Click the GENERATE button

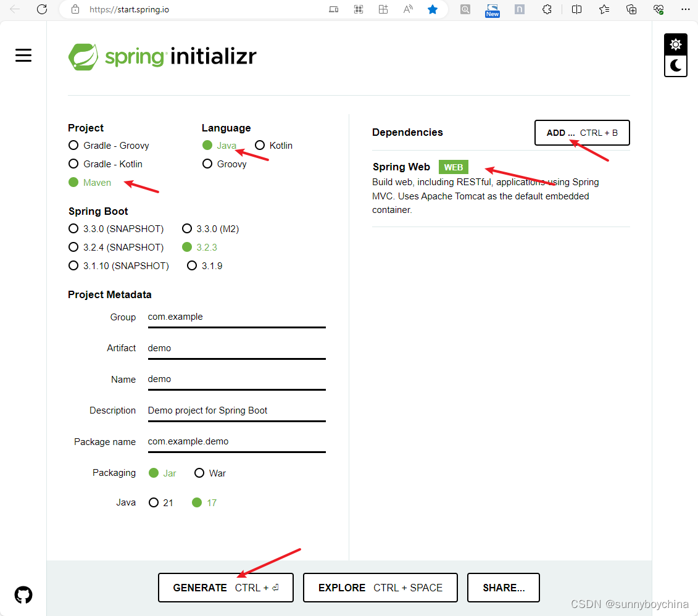coord(225,587)
